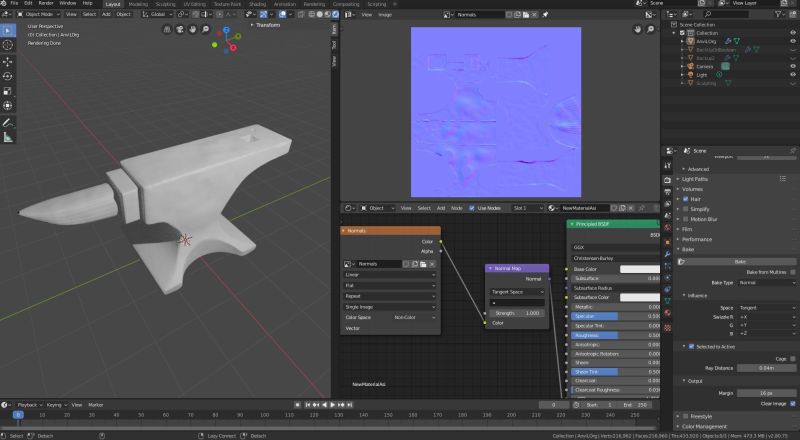The width and height of the screenshot is (800, 440).
Task: Open the Bake Type dropdown
Action: coord(767,283)
